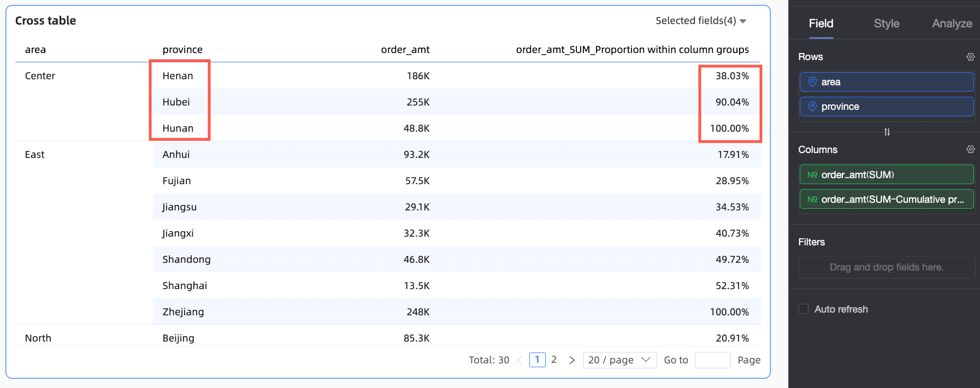This screenshot has width=980, height=388.
Task: Click the location icon on the province field
Action: tap(812, 107)
